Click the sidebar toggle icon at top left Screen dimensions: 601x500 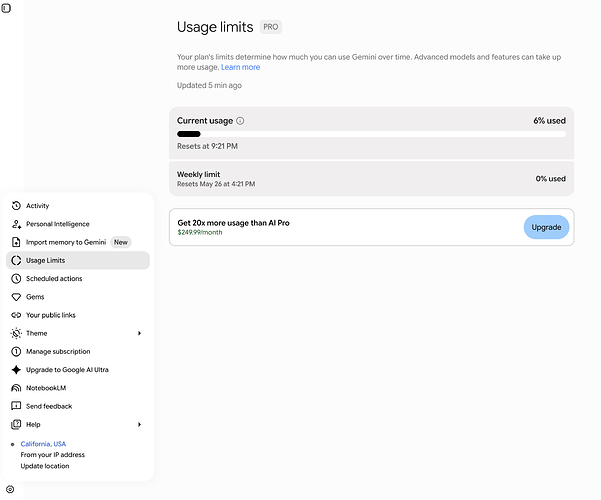point(6,8)
